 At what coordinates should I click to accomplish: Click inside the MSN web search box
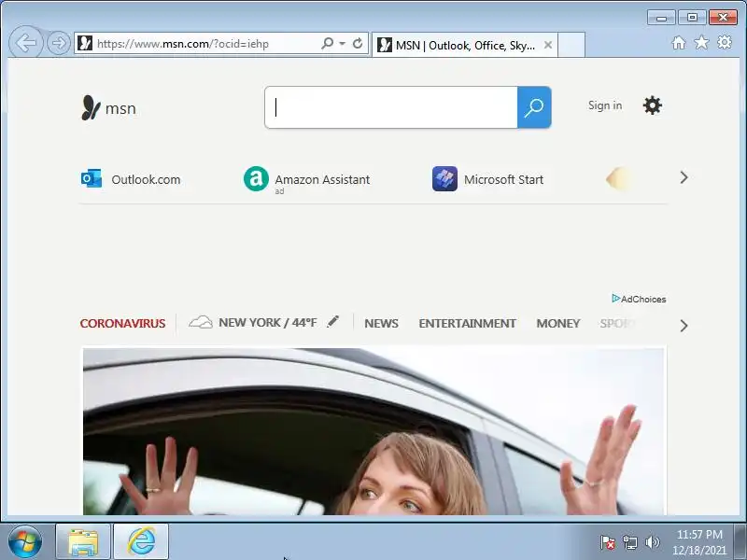pos(390,107)
